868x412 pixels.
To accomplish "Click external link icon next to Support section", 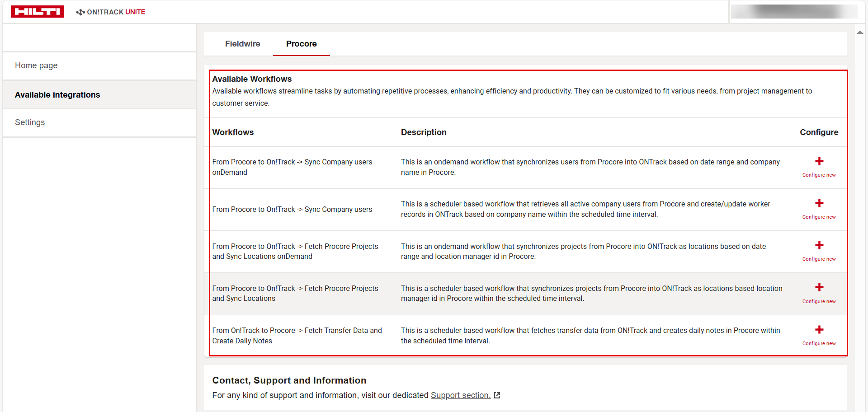I will click(497, 395).
